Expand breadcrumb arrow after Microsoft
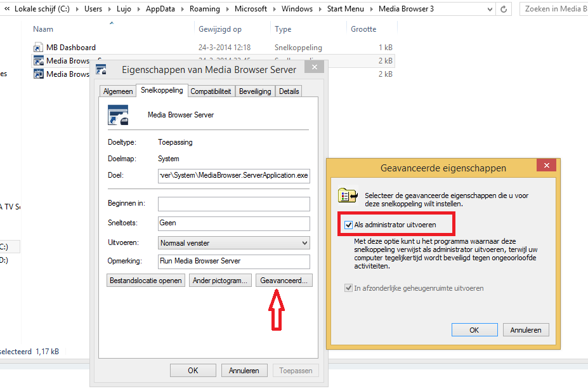This screenshot has height=391, width=588. coord(274,9)
